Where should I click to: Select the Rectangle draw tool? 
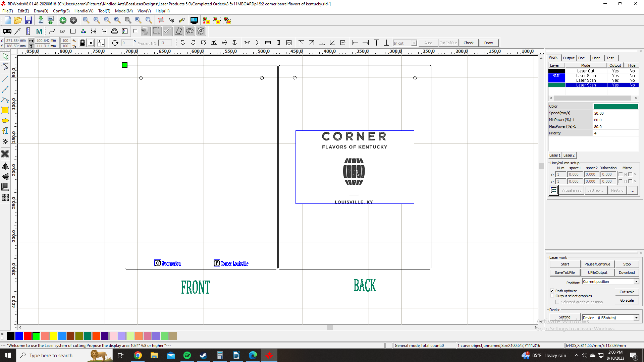(5, 110)
